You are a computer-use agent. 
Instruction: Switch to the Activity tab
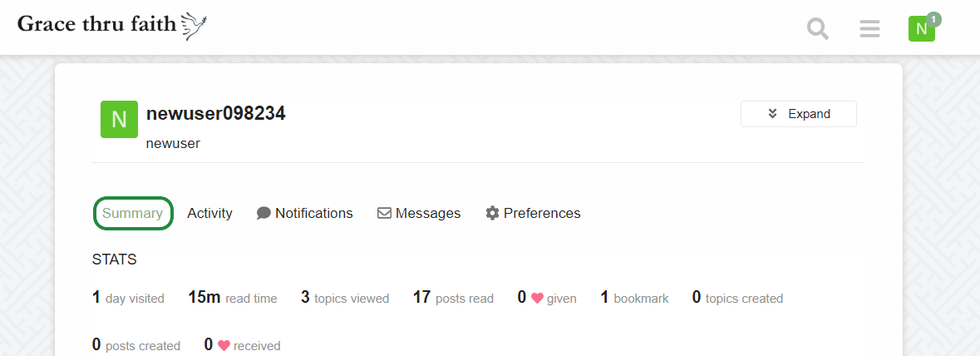click(210, 213)
